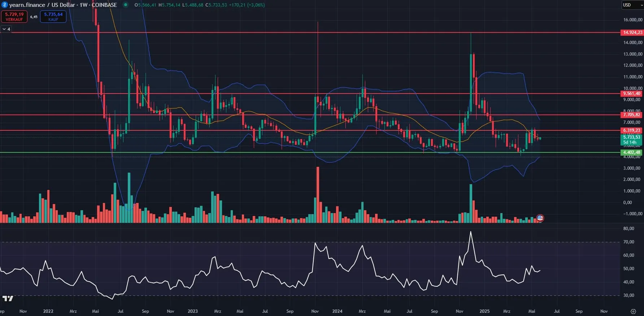Screen dimensions: 644x316
Task: Click the 2023 label on time axis
Action: [193, 311]
